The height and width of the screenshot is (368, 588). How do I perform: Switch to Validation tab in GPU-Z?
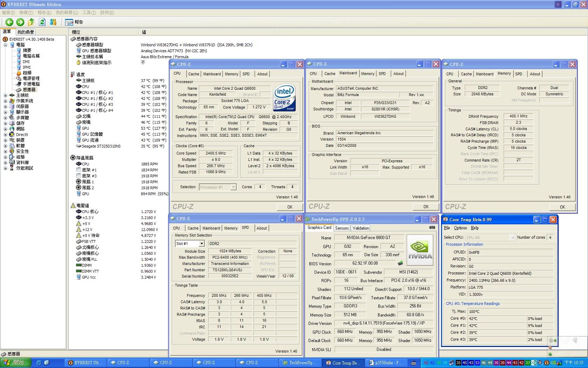tap(360, 228)
